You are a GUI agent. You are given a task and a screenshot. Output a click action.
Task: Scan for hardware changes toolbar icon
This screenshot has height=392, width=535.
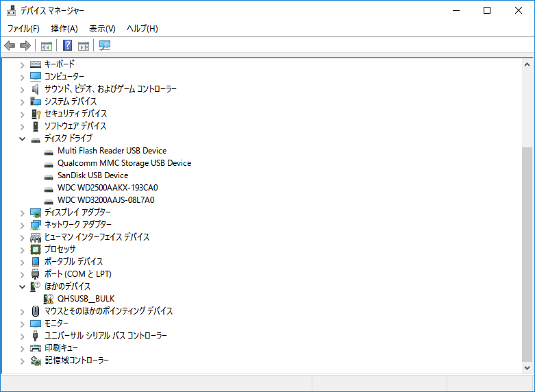tap(105, 45)
